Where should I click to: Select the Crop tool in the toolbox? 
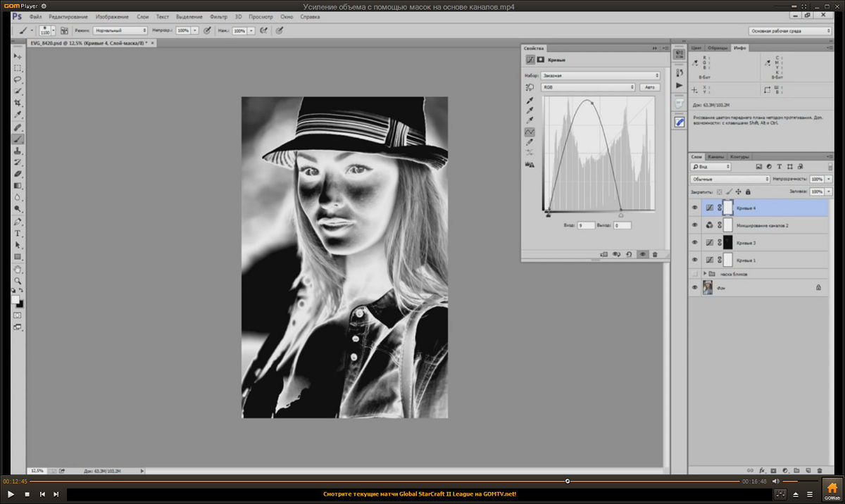click(18, 103)
